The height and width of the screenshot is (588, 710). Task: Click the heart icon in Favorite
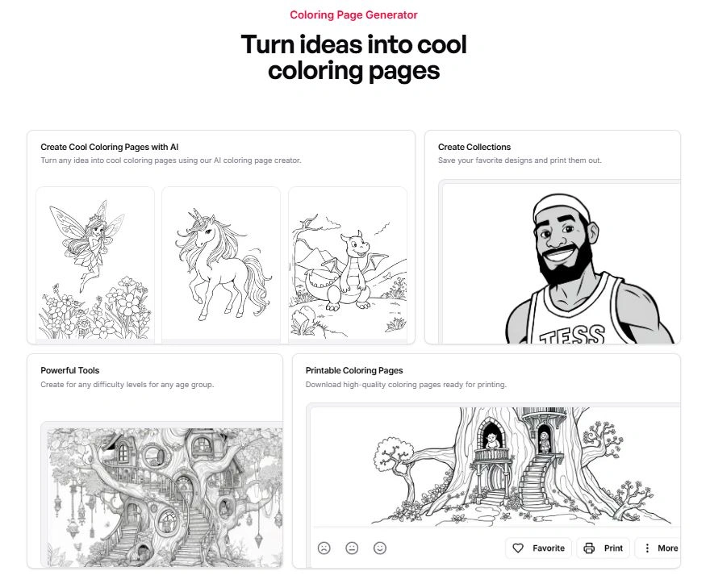[518, 548]
